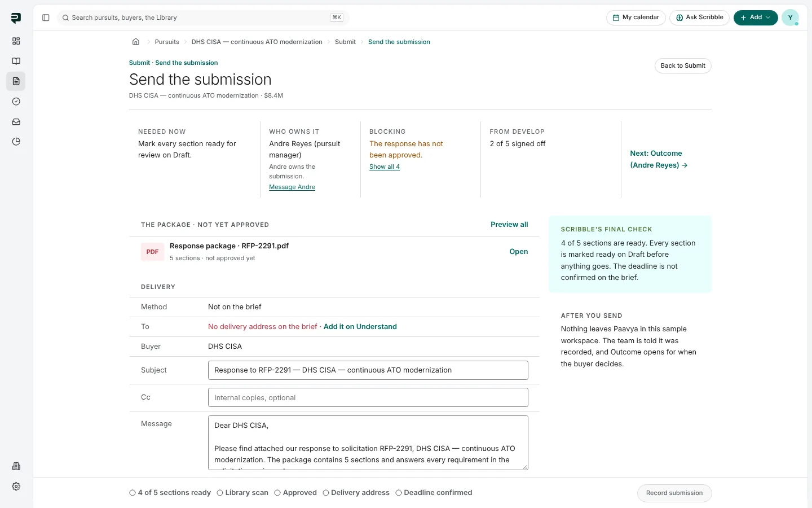Click the Deadline confirmed status circle
812x508 pixels.
pos(399,493)
